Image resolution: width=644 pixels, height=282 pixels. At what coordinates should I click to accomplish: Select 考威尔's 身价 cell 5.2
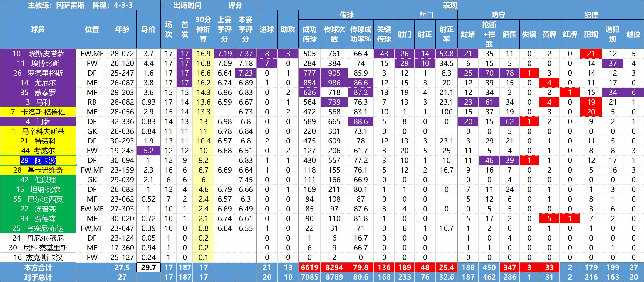(148, 151)
